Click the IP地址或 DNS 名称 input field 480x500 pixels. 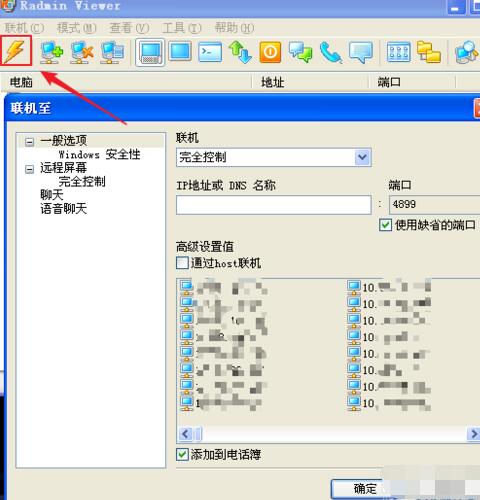coord(273,205)
